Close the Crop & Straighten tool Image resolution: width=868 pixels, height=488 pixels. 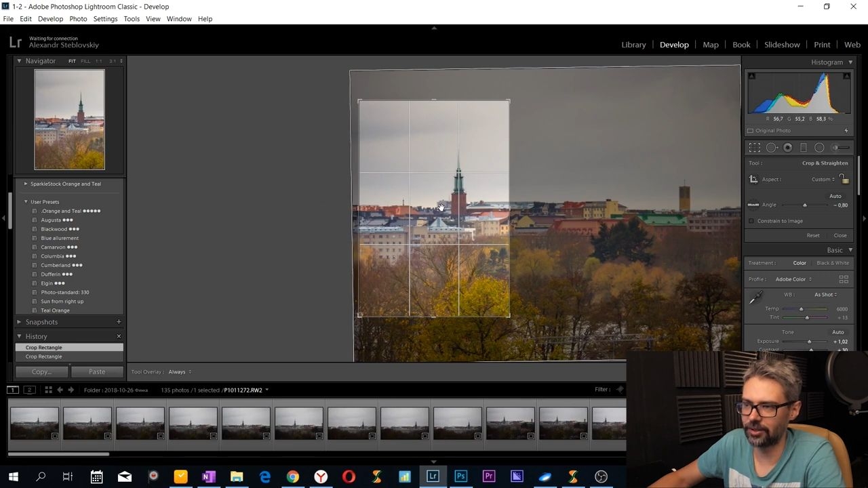pos(840,236)
